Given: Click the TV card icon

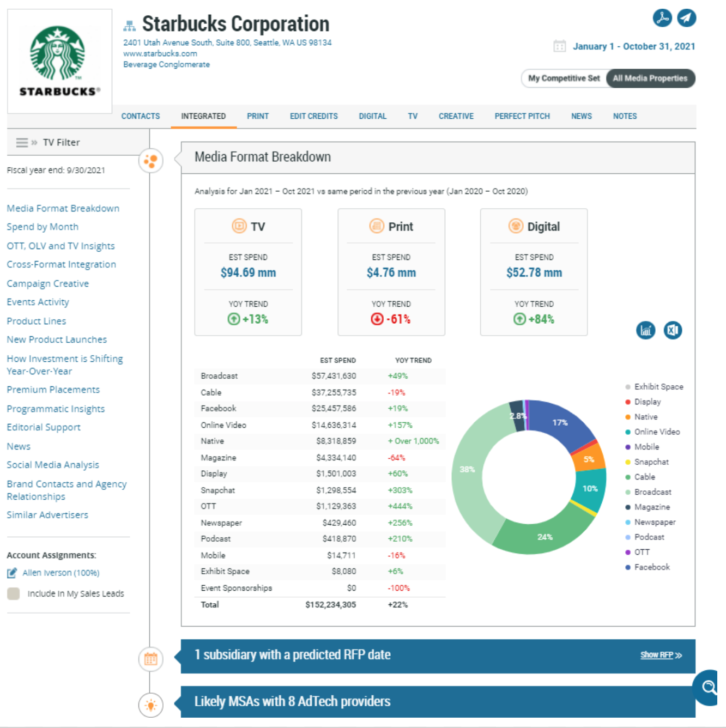Looking at the screenshot, I should 239,226.
